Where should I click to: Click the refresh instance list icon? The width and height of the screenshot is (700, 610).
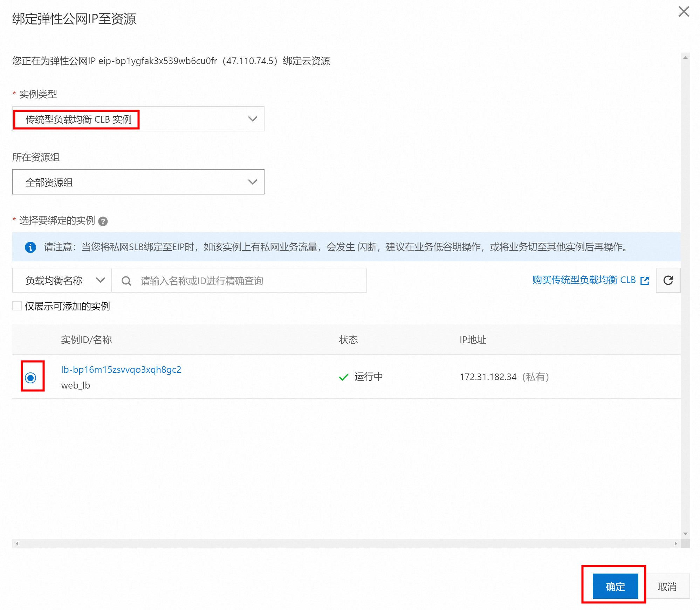668,280
